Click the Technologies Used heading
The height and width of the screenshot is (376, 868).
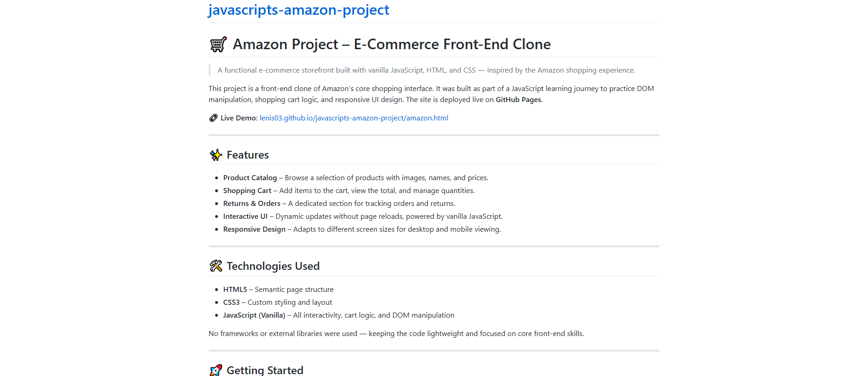point(273,266)
